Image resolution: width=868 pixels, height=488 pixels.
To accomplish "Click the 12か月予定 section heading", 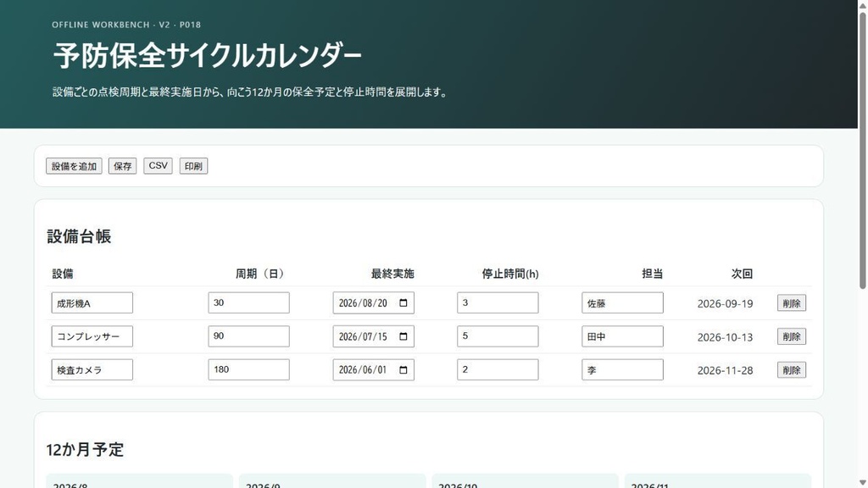I will click(x=85, y=449).
